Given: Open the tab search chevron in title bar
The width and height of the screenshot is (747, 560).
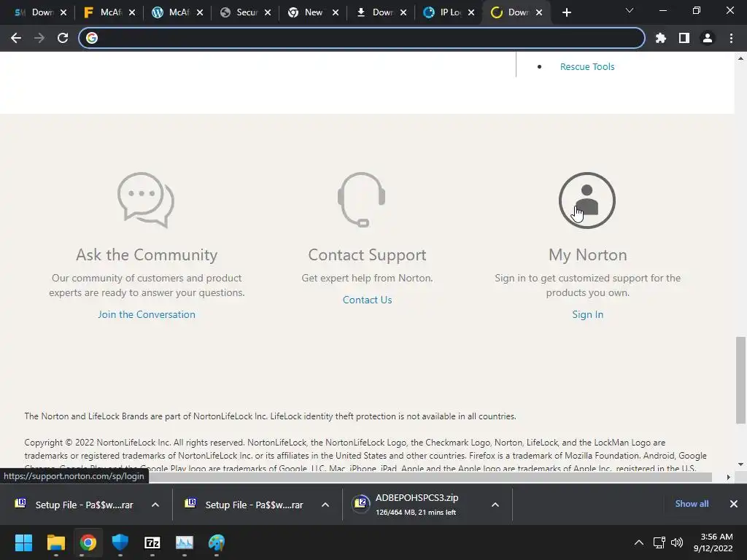Looking at the screenshot, I should tap(630, 10).
